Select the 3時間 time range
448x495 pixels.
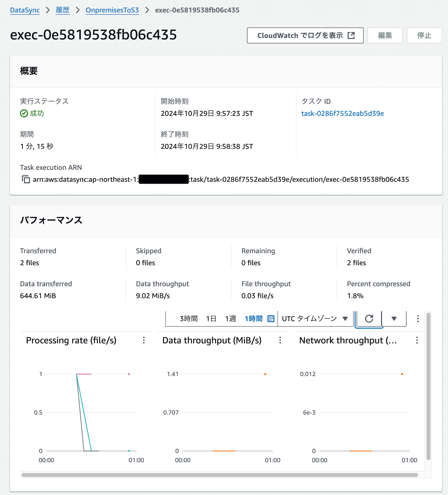tap(189, 319)
